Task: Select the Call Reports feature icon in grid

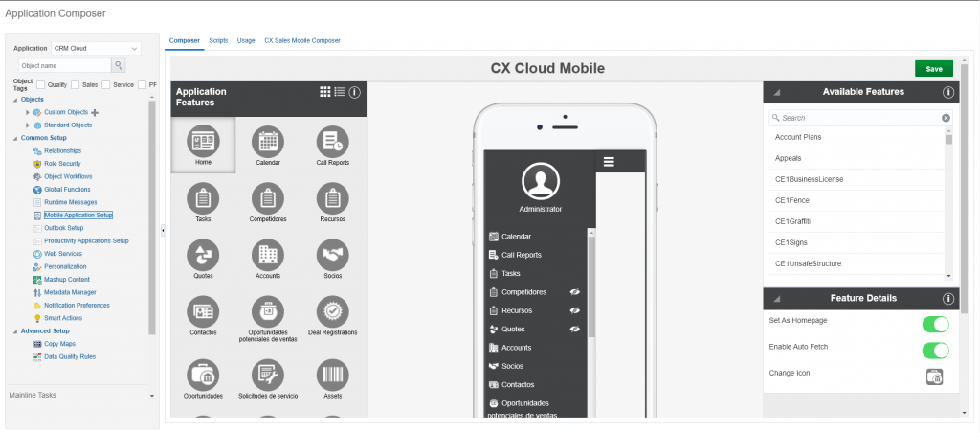Action: pos(332,142)
